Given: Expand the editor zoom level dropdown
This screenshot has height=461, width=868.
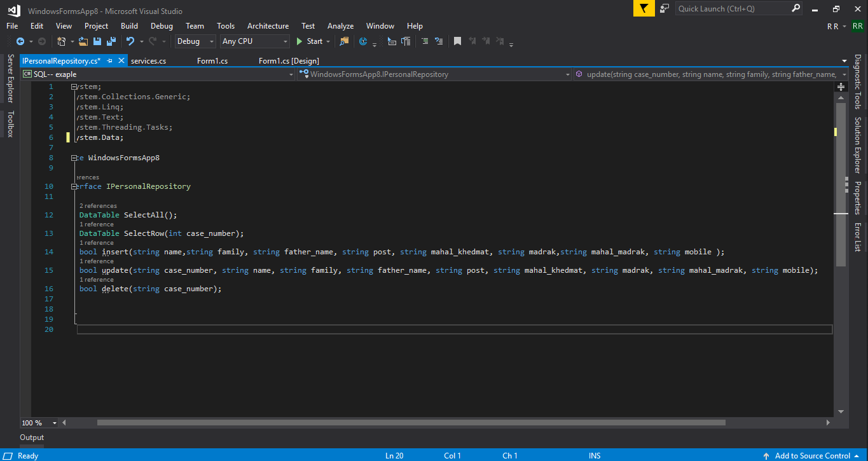Looking at the screenshot, I should point(55,423).
